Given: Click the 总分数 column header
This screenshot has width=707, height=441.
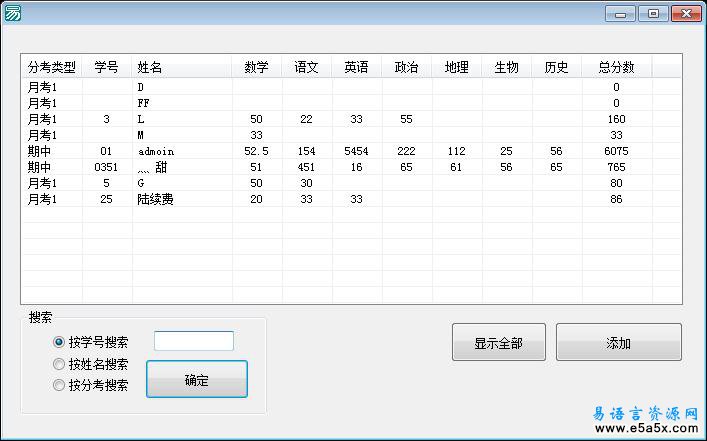Looking at the screenshot, I should pyautogui.click(x=617, y=67).
